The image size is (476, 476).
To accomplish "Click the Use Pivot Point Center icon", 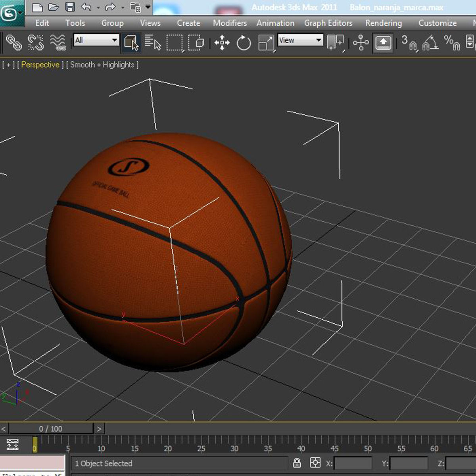I will pyautogui.click(x=336, y=42).
